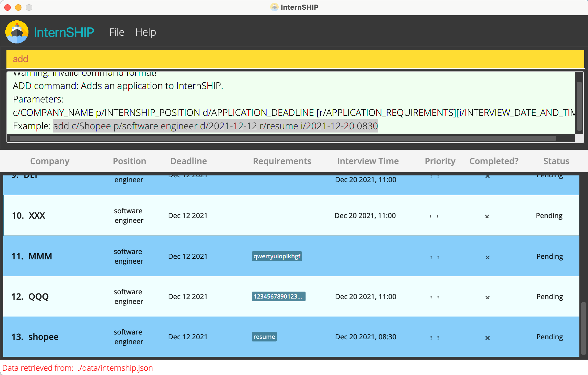Click the priority exclamation icon for MMM
Image resolution: width=588 pixels, height=375 pixels.
tap(434, 257)
